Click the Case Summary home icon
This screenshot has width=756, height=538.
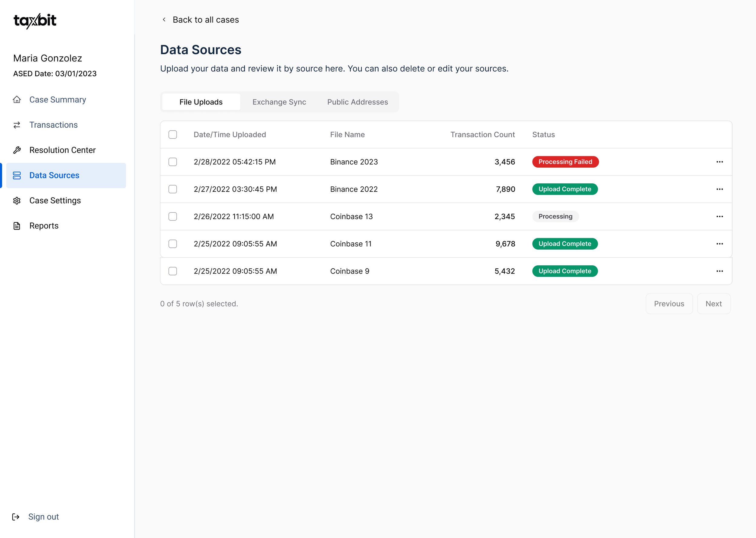[17, 100]
